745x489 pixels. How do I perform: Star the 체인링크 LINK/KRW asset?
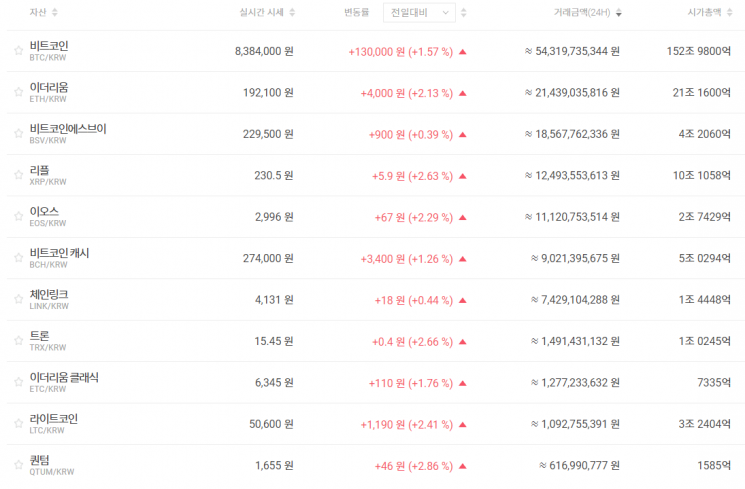click(x=18, y=299)
